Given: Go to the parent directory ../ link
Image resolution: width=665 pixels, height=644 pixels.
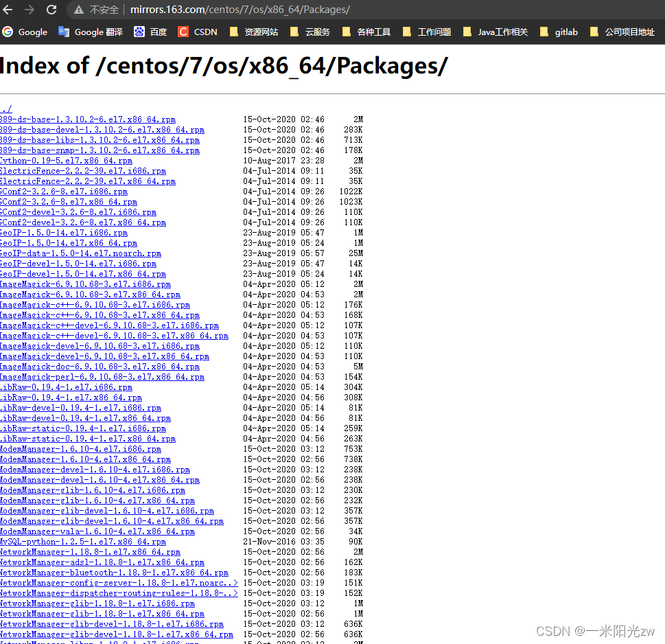Looking at the screenshot, I should tap(6, 109).
